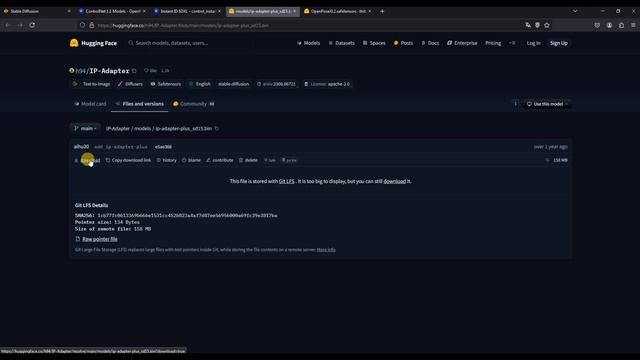Click the Log In link
Image resolution: width=640 pixels, height=360 pixels.
533,43
